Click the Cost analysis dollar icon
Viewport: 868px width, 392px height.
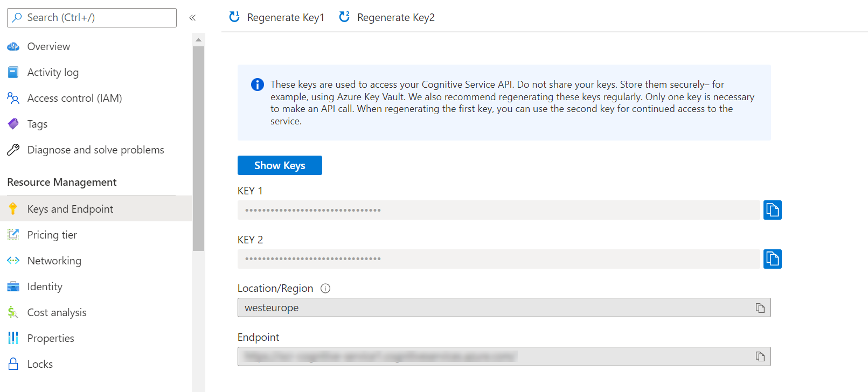click(x=13, y=312)
